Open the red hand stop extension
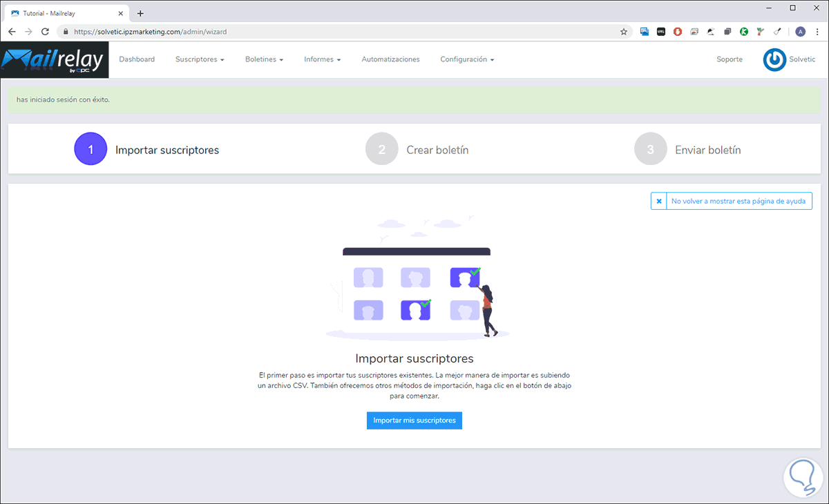 678,32
